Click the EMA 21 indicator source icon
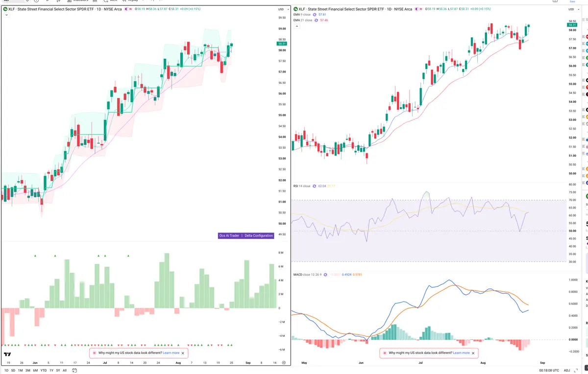Image resolution: width=588 pixels, height=374 pixels. click(x=316, y=20)
